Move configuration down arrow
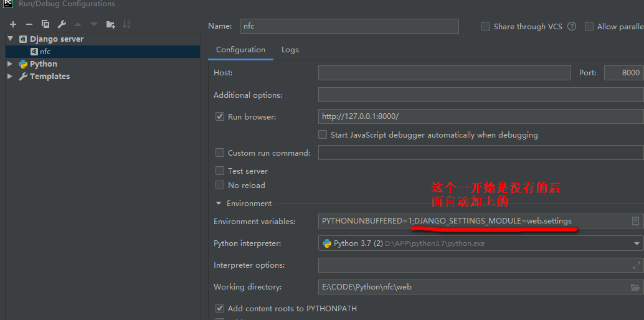This screenshot has height=320, width=644. (x=94, y=24)
